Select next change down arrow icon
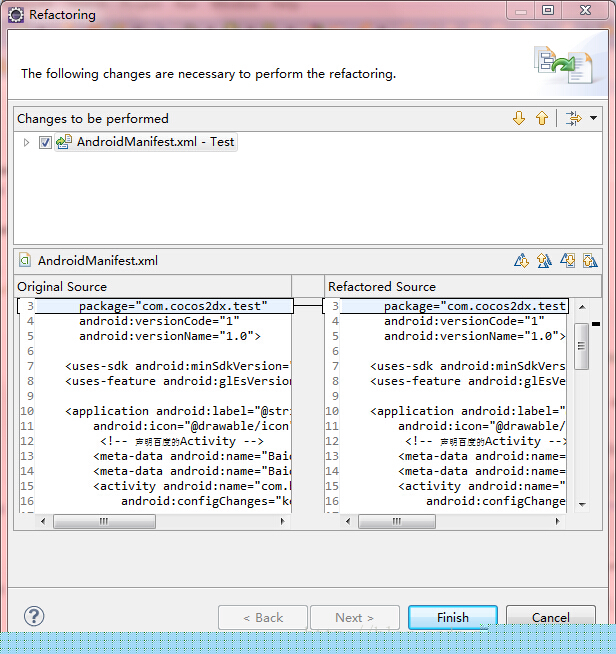The width and height of the screenshot is (616, 654). [518, 118]
